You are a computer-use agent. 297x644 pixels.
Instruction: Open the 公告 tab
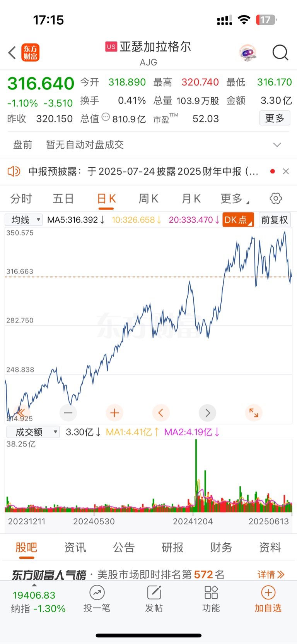(124, 547)
